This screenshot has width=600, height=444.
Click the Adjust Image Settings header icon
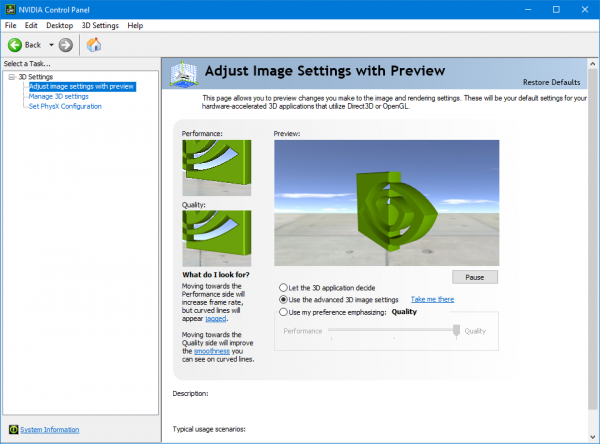[184, 73]
